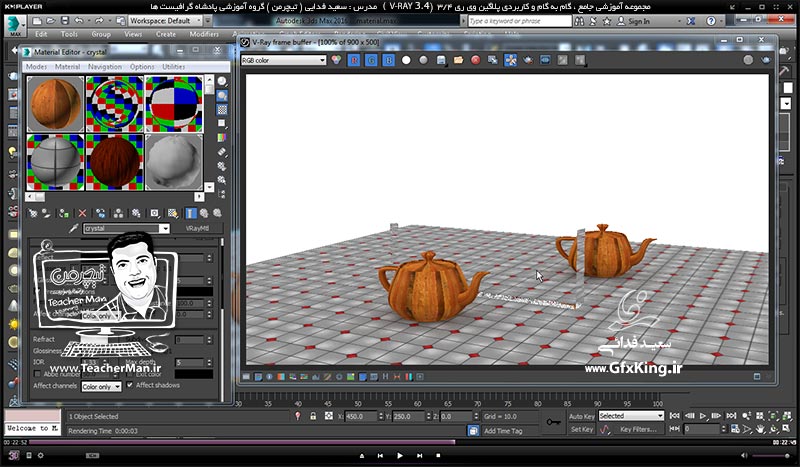Toggle Show End Result icon in Material Editor
The height and width of the screenshot is (467, 800).
coord(190,213)
